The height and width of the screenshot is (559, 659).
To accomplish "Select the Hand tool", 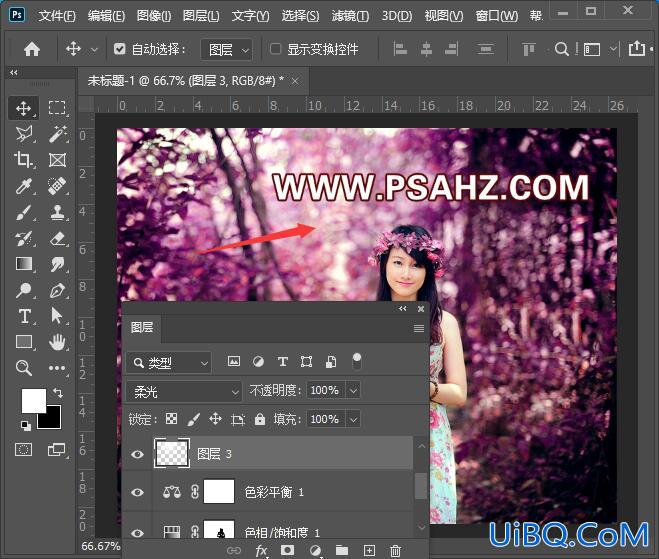I will (x=57, y=342).
